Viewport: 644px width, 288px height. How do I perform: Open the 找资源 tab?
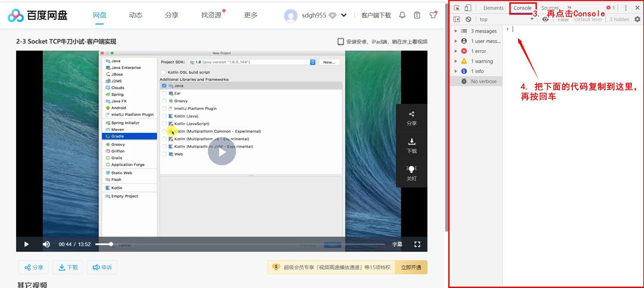point(211,15)
